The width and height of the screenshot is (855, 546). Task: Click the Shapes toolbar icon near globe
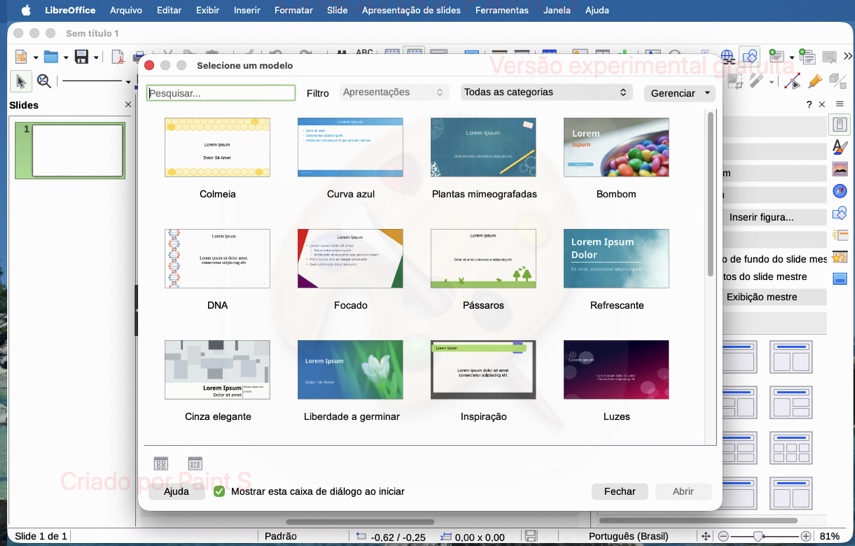pos(750,56)
